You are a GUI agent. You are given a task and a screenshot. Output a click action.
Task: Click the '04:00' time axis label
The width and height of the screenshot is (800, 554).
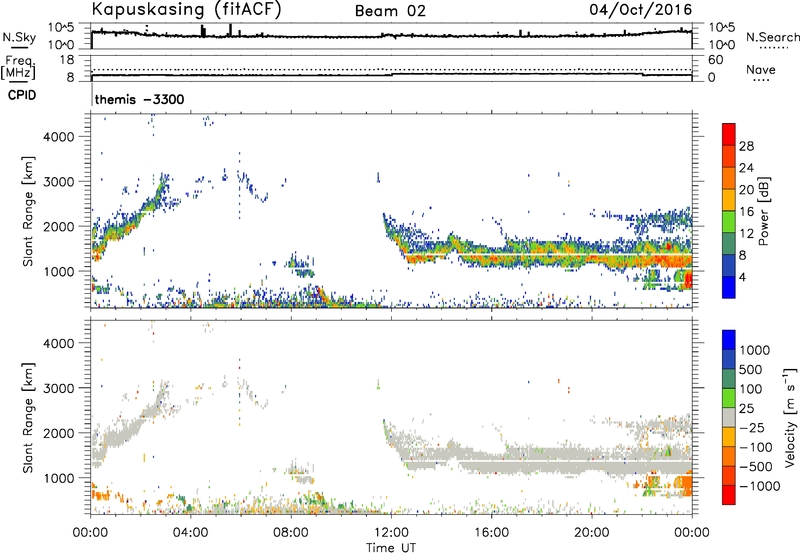(x=190, y=533)
